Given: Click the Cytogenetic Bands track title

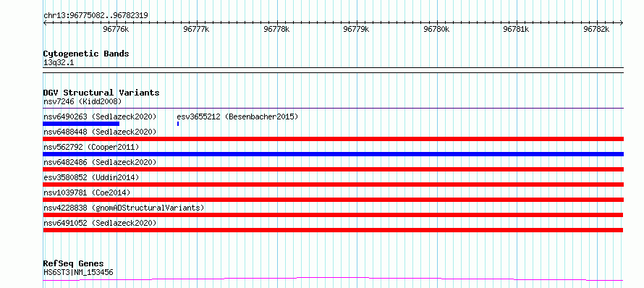Looking at the screenshot, I should [86, 54].
